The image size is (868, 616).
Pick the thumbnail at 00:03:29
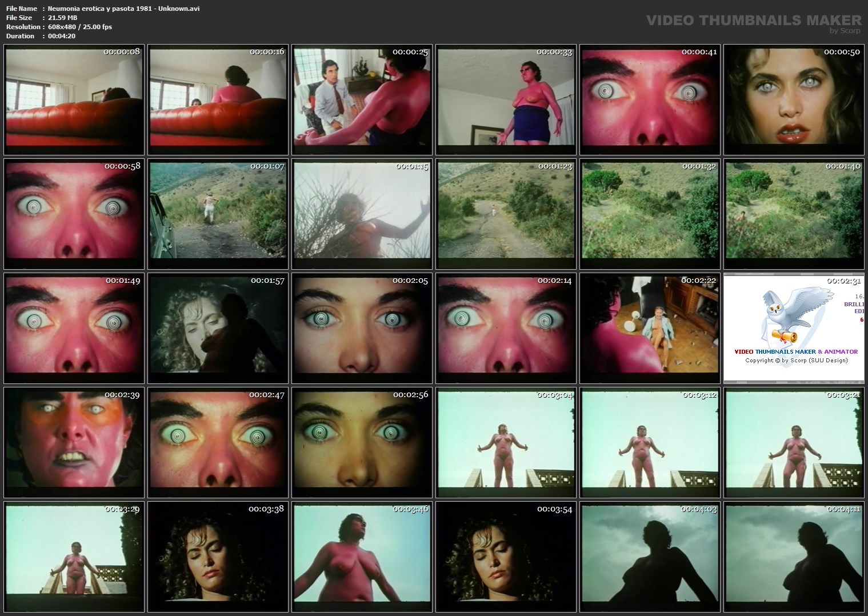[74, 557]
